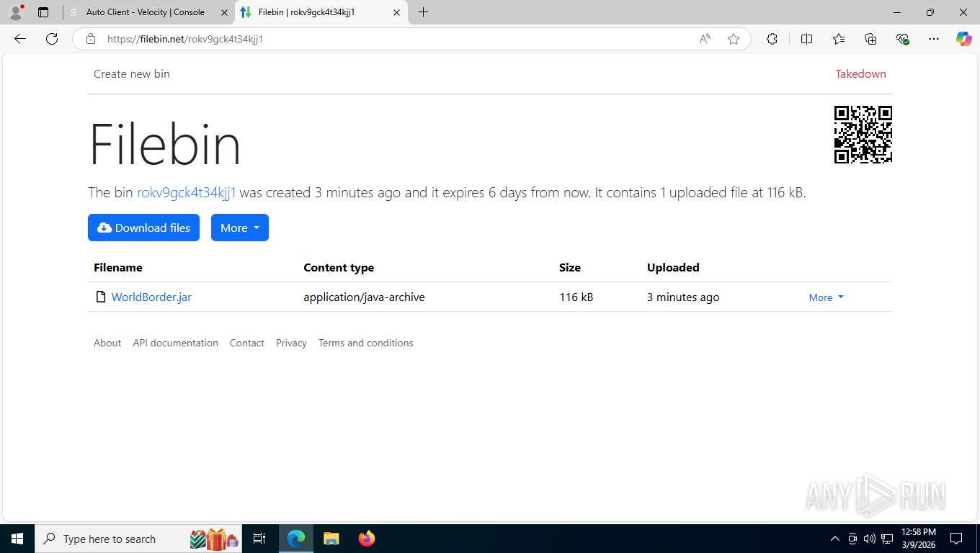Open the Windows Start menu

click(17, 539)
